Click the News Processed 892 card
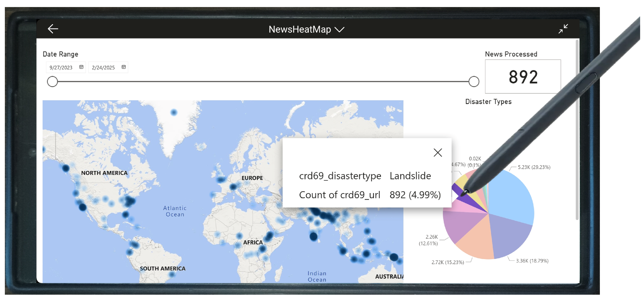The image size is (644, 301). 523,77
